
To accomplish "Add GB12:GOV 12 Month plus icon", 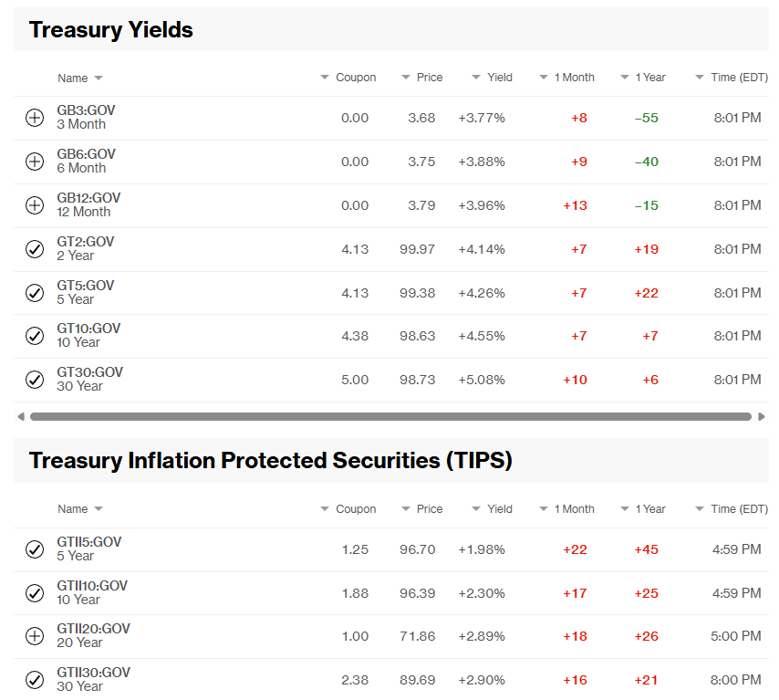I will tap(35, 205).
